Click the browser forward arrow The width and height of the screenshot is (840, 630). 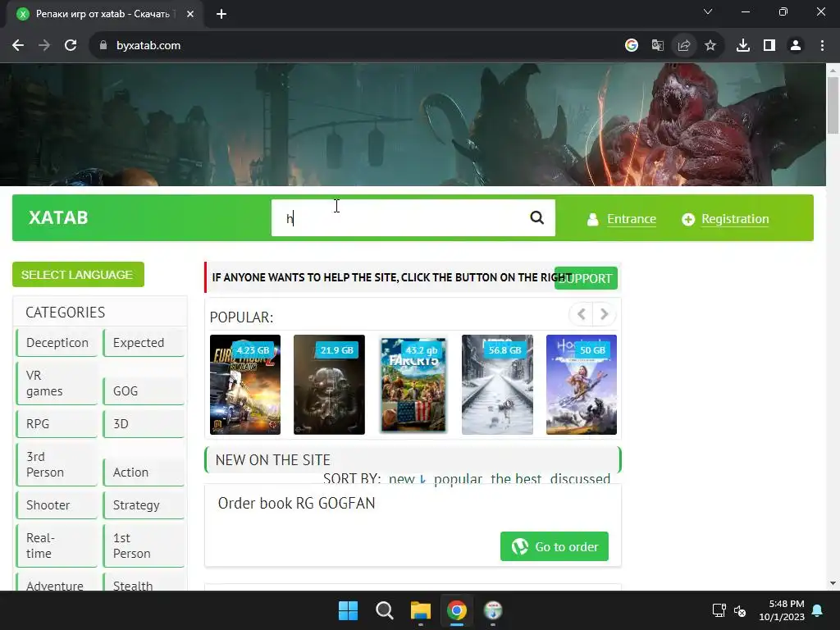(44, 46)
